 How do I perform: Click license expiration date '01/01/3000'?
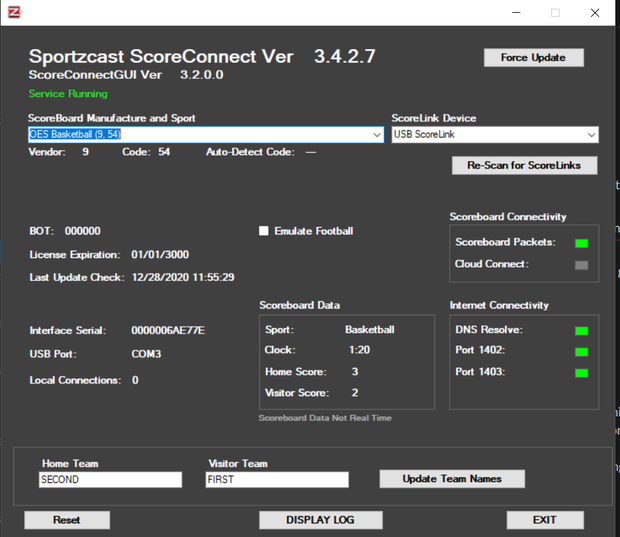160,254
